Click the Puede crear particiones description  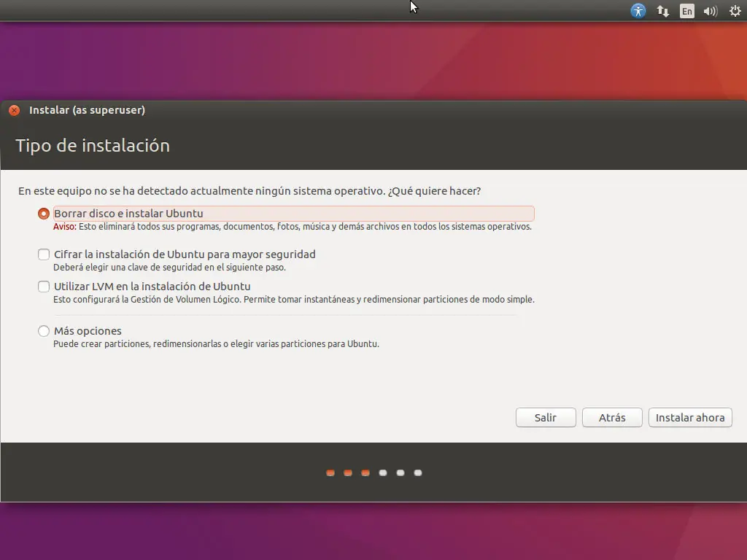click(x=216, y=344)
